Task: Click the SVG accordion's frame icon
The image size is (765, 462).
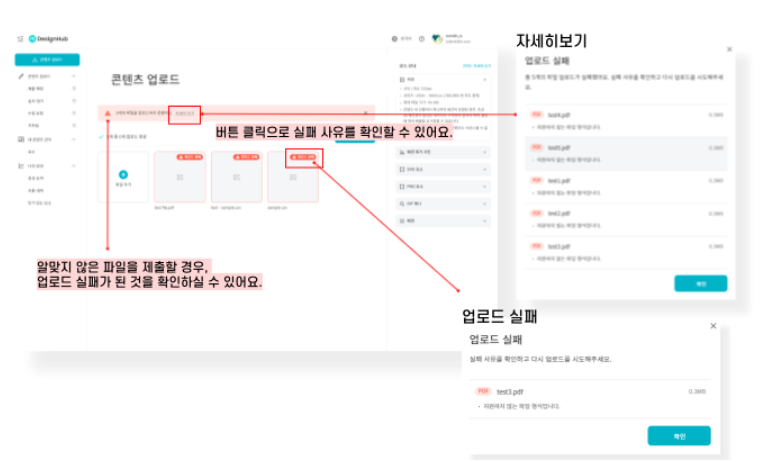Action: point(402,169)
